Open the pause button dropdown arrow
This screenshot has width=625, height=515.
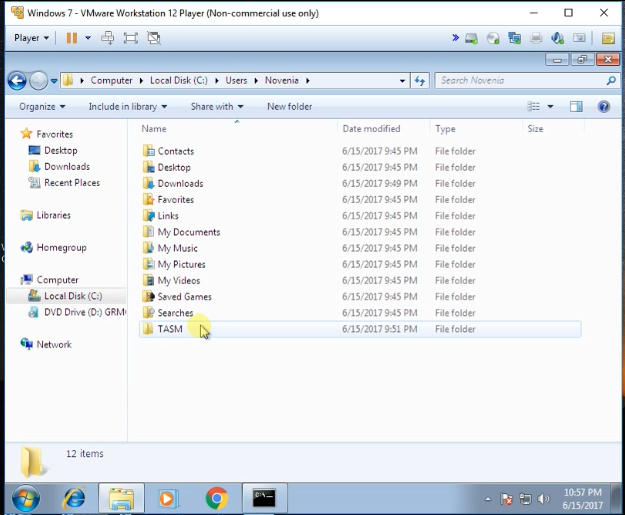point(88,38)
